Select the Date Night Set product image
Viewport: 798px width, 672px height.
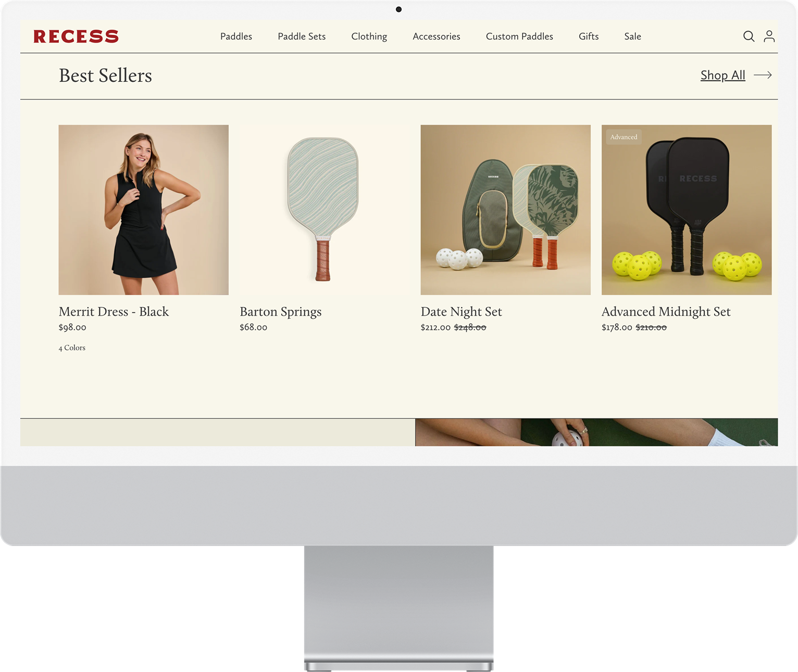click(x=505, y=209)
